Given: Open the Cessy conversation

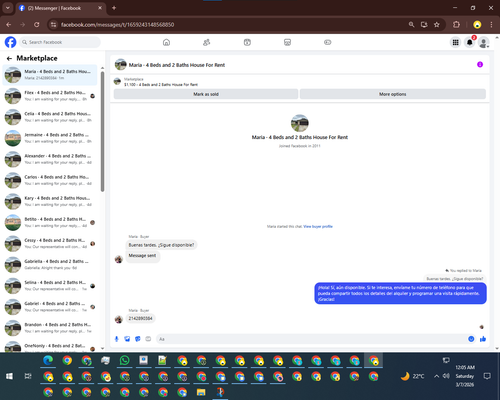Looking at the screenshot, I should 50,243.
